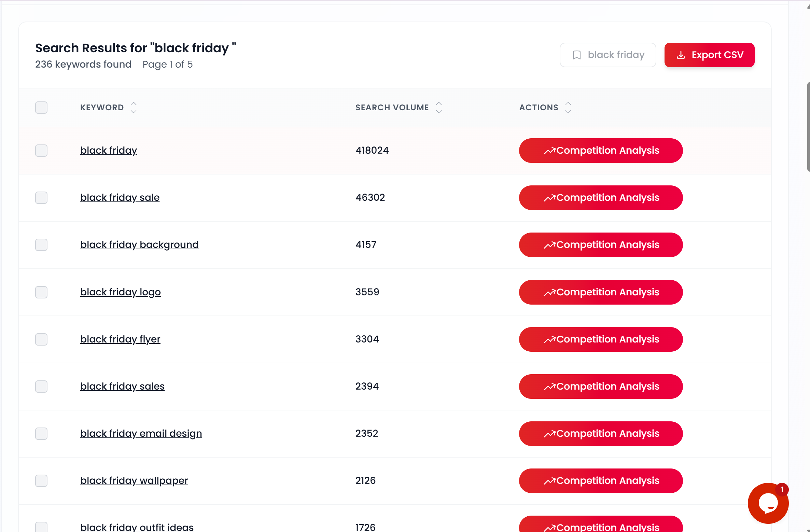
Task: Open the black friday email design link
Action: (141, 433)
